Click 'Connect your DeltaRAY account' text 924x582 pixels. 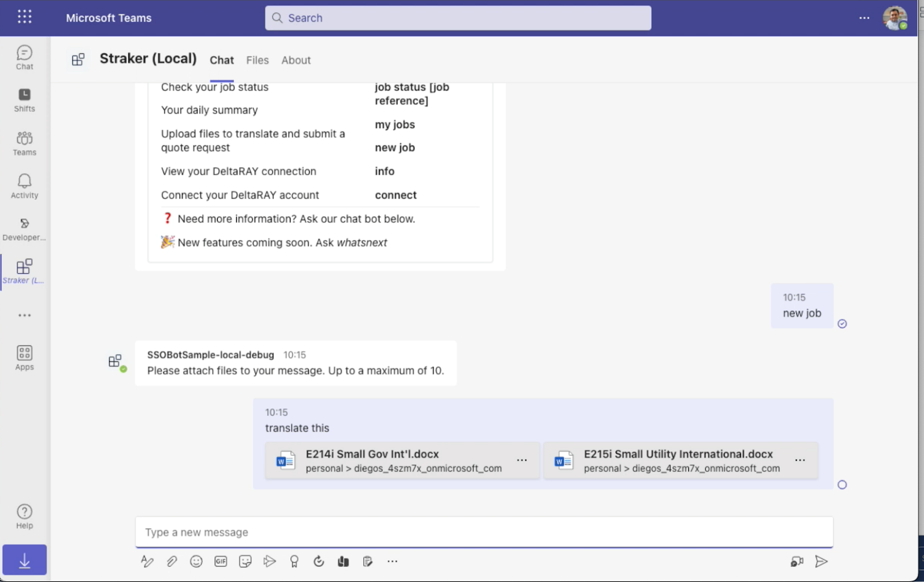point(240,195)
